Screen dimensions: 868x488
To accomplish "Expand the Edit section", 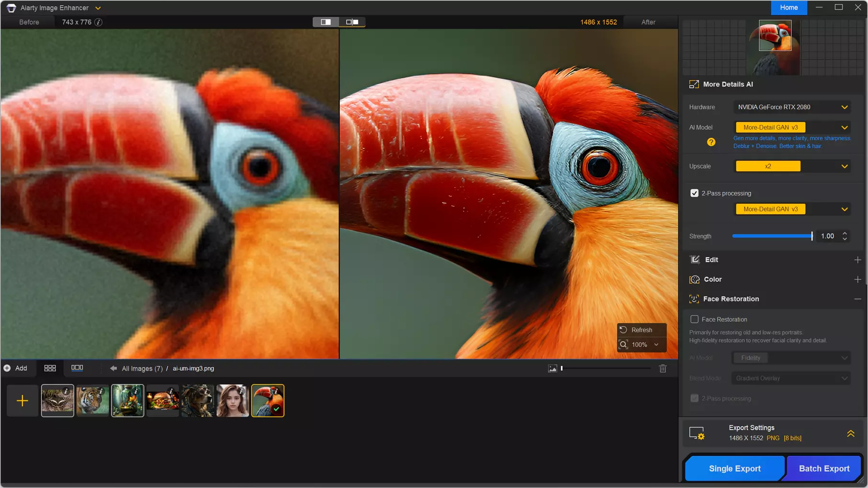I will [x=857, y=260].
